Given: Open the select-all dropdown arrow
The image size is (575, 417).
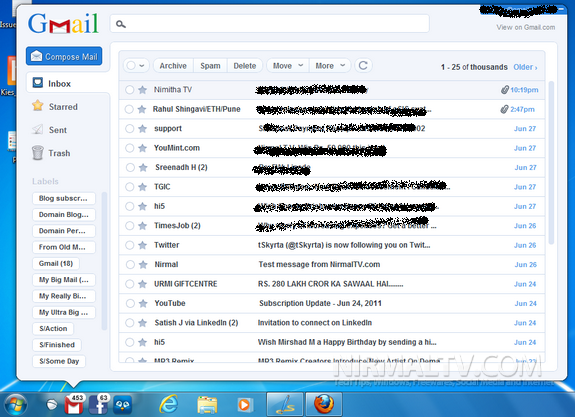Looking at the screenshot, I should (142, 66).
